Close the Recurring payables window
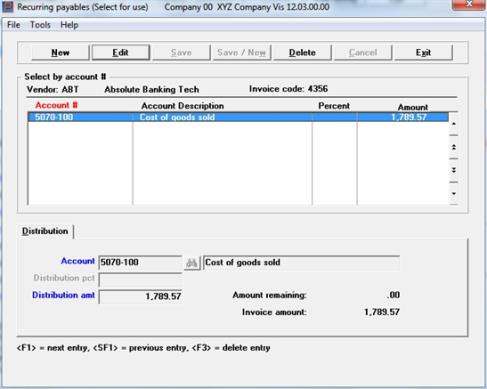Screen dimensions: 487x389 pos(469,5)
